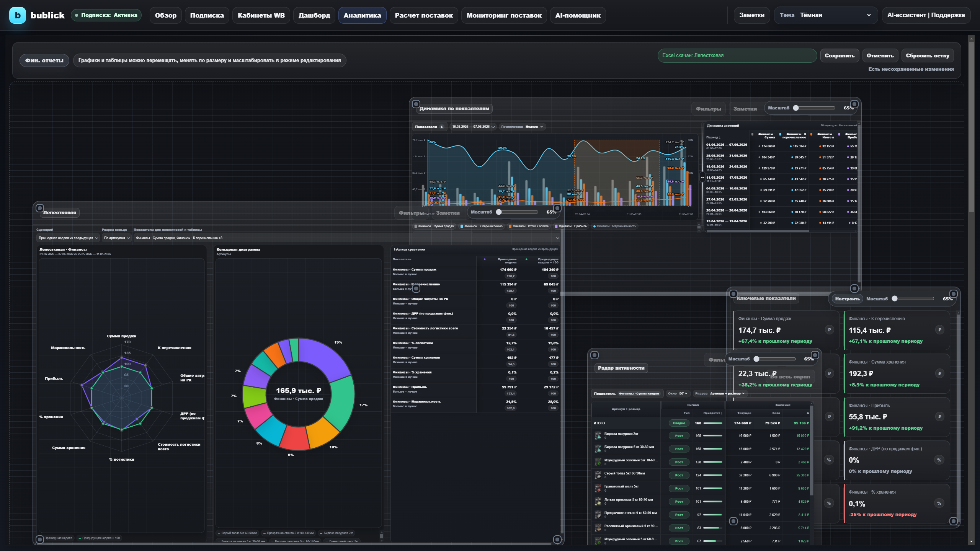Expand the Группировка Неделя dropdown
This screenshot has width=980, height=551.
(522, 127)
